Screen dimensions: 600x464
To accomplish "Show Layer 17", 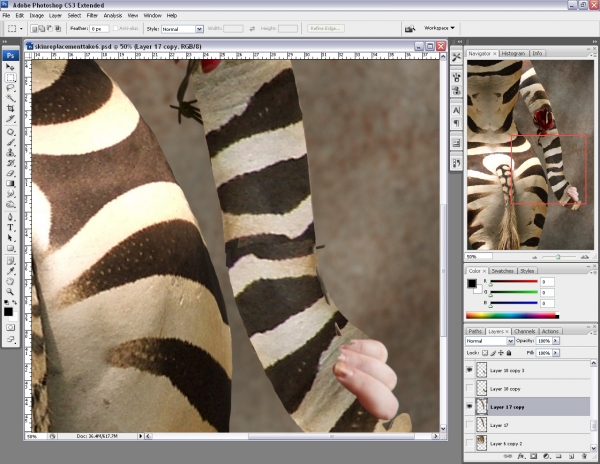I will (x=470, y=425).
